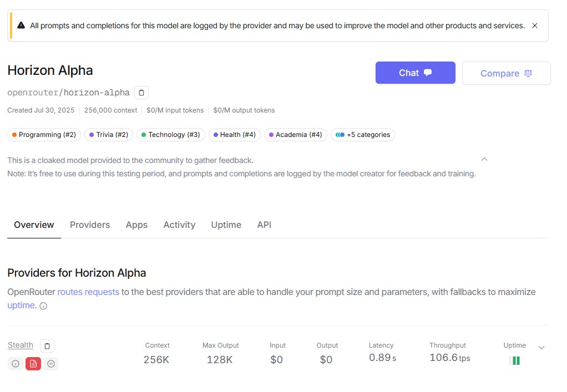
Task: Collapse the model description chevron
Action: coord(484,159)
